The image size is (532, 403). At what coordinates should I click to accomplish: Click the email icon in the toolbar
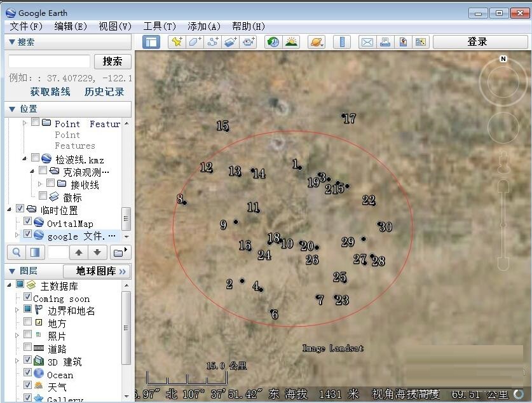[367, 41]
